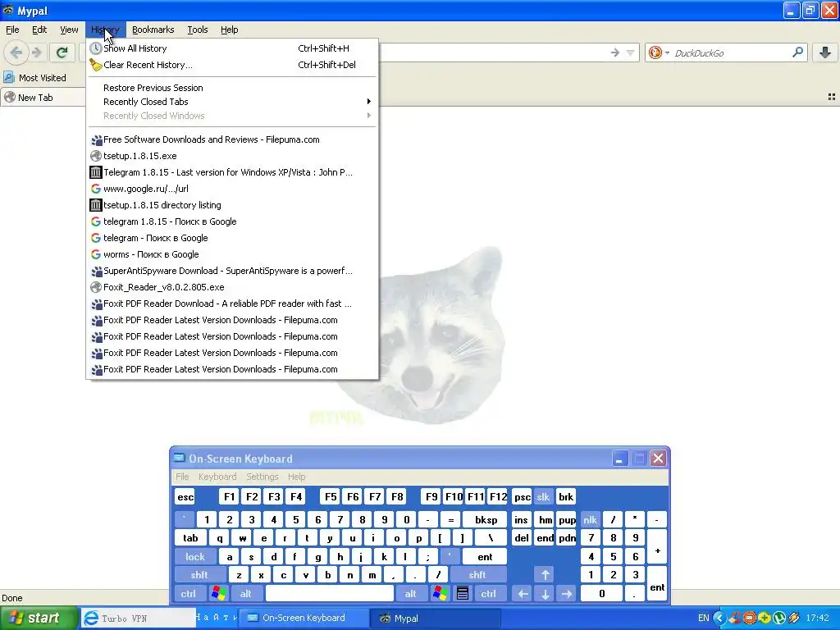Open the Help menu in Mypal
The image size is (840, 630).
[230, 30]
